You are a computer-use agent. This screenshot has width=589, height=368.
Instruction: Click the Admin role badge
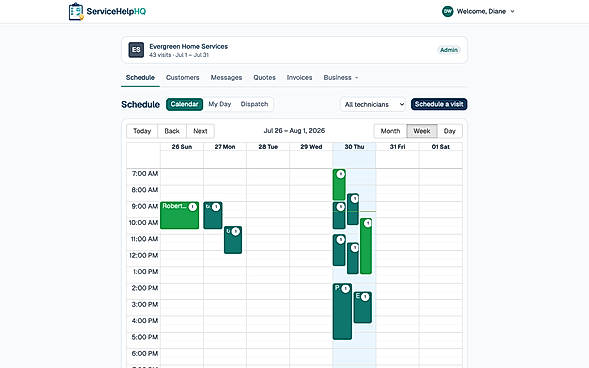(x=449, y=50)
